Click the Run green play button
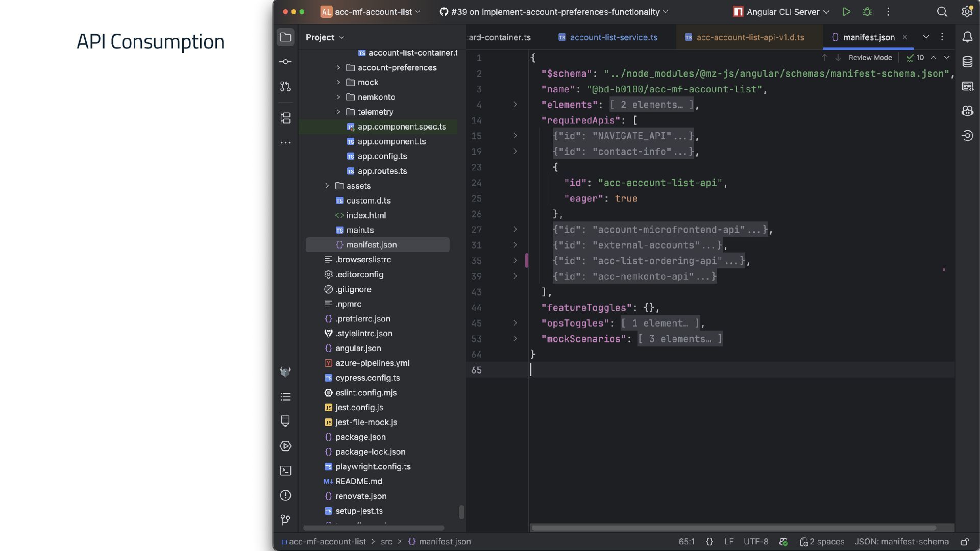 coord(846,12)
